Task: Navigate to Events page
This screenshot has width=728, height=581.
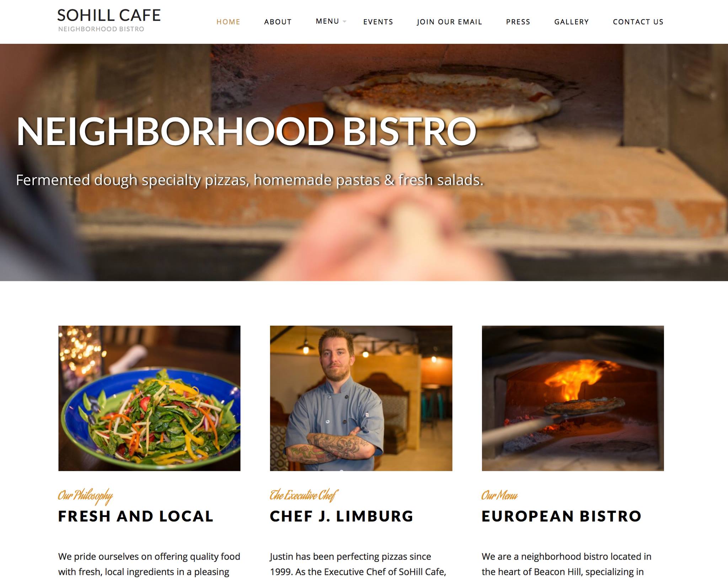Action: (378, 22)
